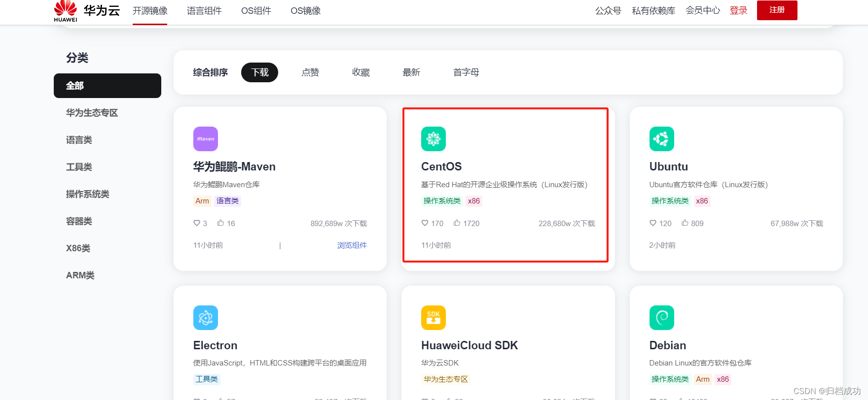Click Electron card's 工具类 tag
Image resolution: width=868 pixels, height=400 pixels.
tap(207, 379)
